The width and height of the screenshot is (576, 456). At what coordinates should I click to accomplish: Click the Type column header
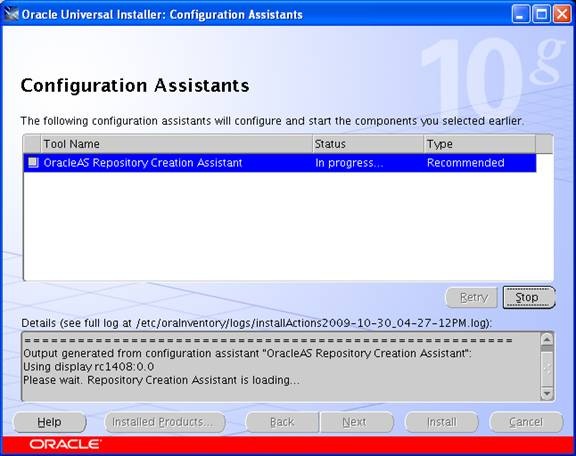pos(479,144)
